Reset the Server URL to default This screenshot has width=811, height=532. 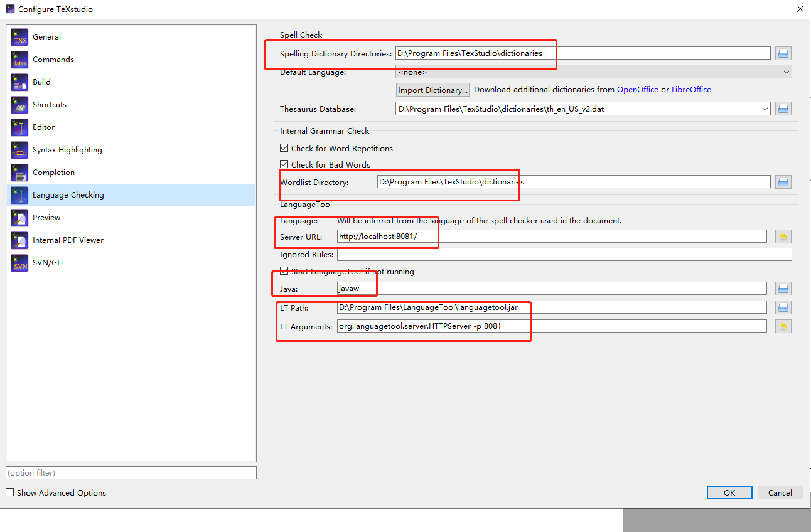pyautogui.click(x=783, y=237)
